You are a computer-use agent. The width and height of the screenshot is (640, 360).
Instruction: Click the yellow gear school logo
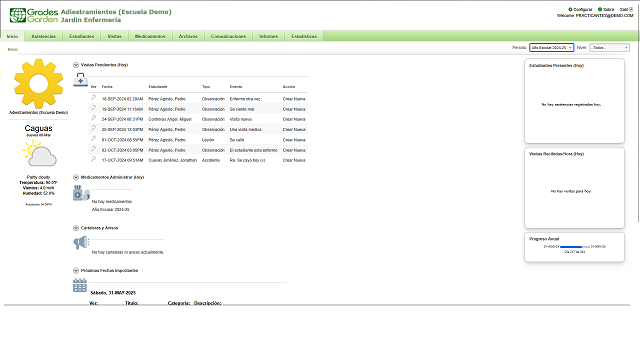pos(38,84)
